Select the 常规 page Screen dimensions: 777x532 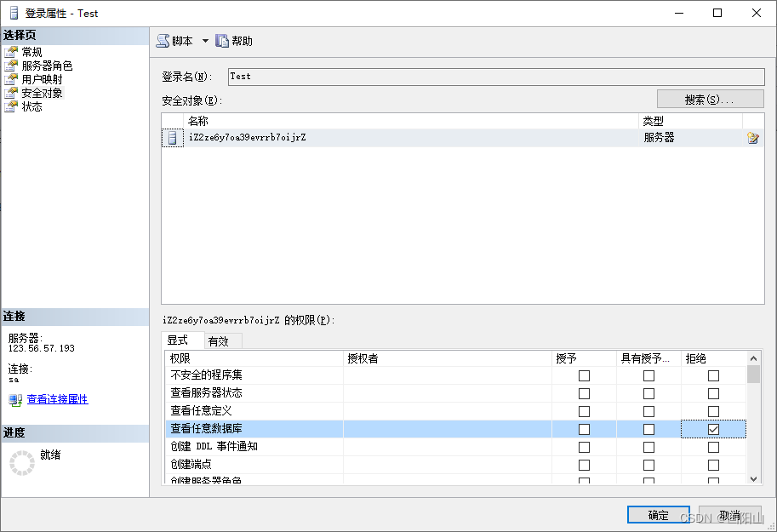31,52
